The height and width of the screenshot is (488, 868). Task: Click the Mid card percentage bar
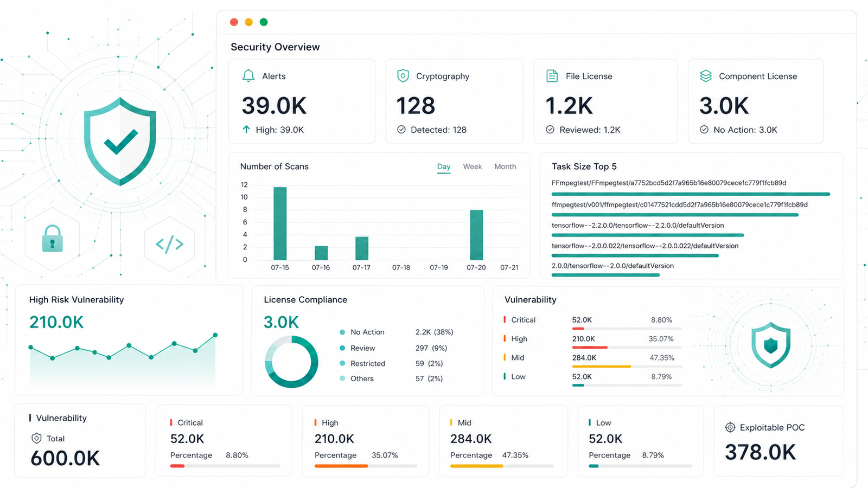pyautogui.click(x=502, y=466)
